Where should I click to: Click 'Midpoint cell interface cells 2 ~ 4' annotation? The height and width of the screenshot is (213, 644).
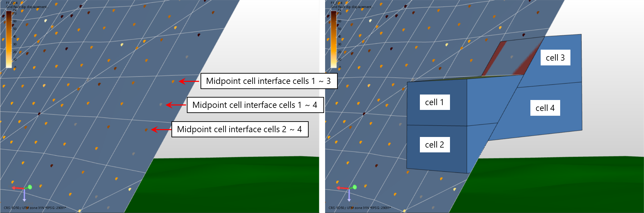pos(240,129)
